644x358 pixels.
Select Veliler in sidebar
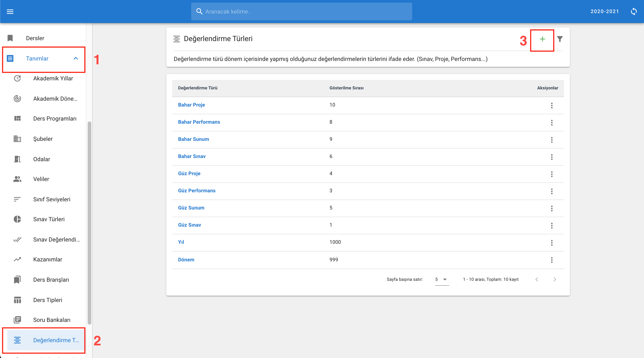41,179
